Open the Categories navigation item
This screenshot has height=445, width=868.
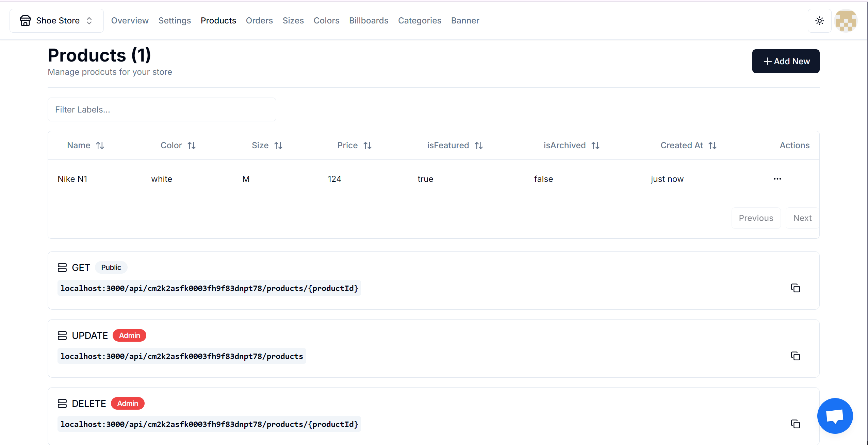tap(420, 21)
